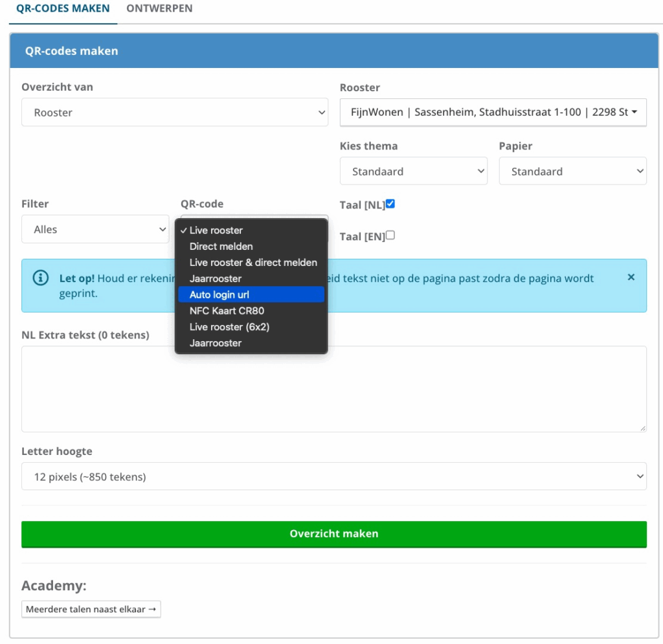The width and height of the screenshot is (663, 644).
Task: Select Live rooster & direct melden option
Action: point(253,263)
